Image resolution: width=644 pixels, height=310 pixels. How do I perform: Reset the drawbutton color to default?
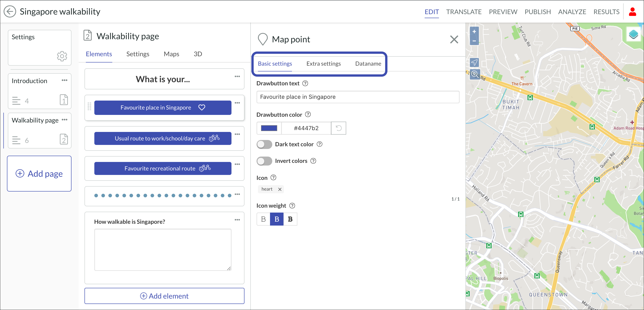[x=339, y=128]
